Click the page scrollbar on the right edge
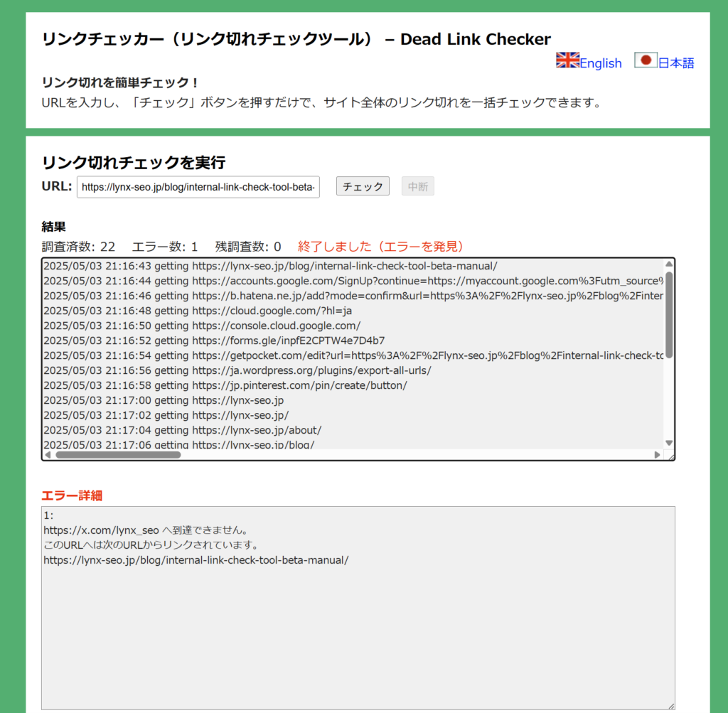The height and width of the screenshot is (713, 728). pos(723,355)
